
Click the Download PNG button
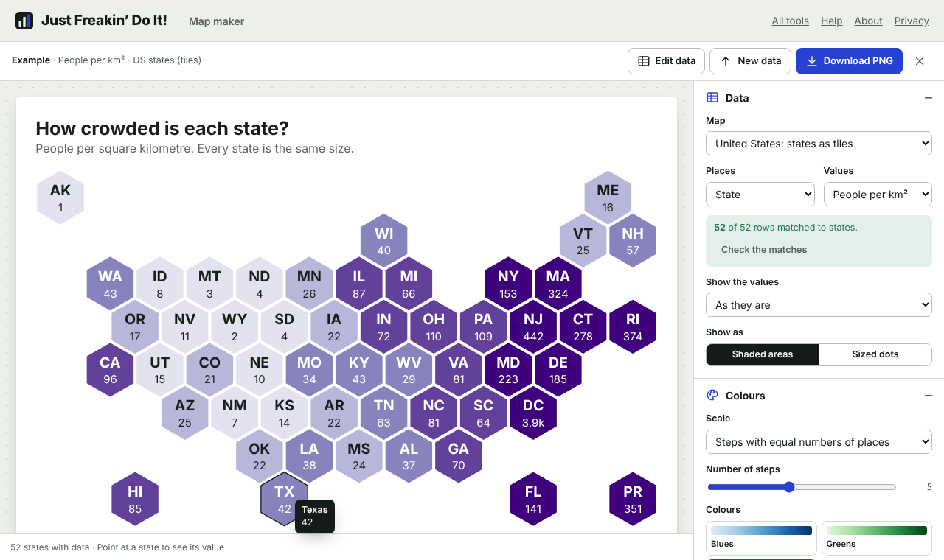(849, 61)
